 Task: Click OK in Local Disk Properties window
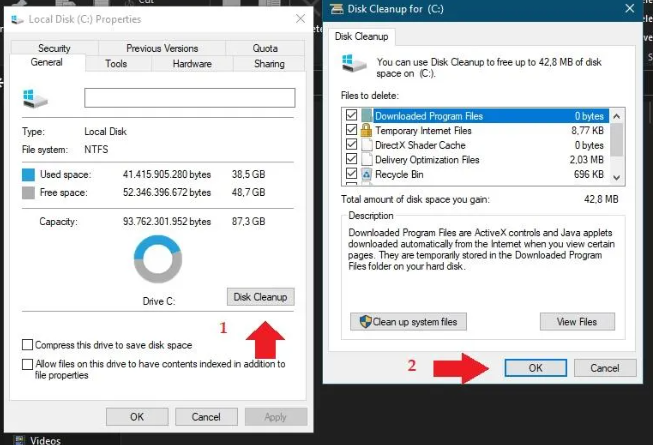pyautogui.click(x=137, y=417)
